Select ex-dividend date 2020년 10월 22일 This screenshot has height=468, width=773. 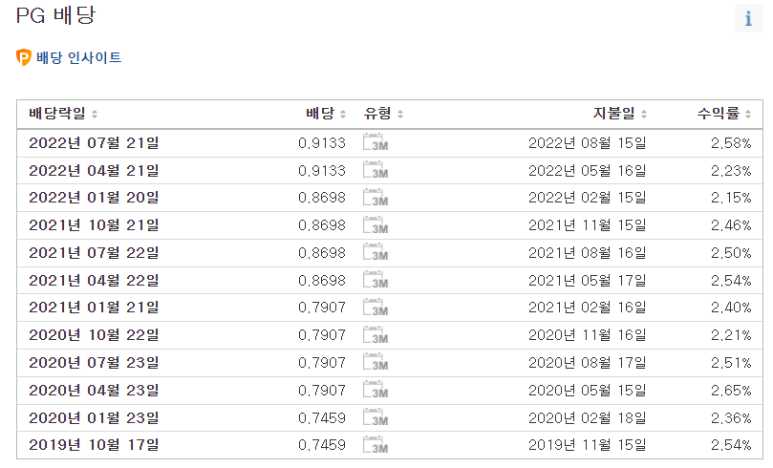tap(94, 335)
